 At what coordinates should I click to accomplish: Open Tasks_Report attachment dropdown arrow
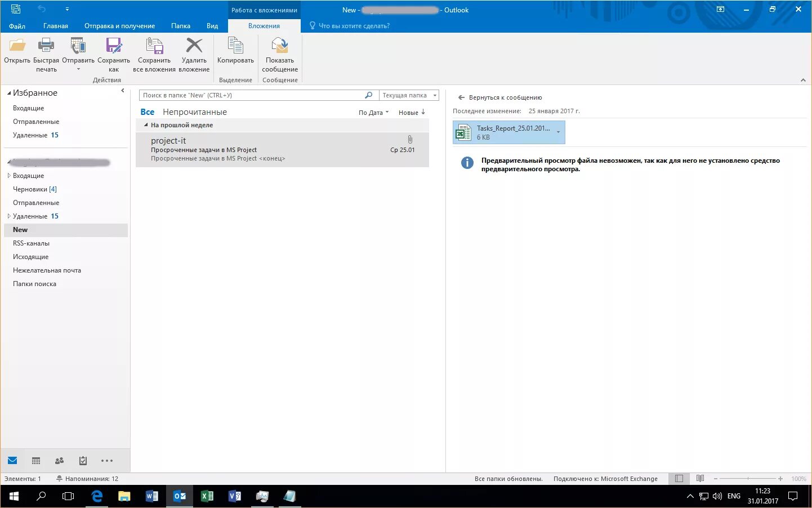[558, 132]
